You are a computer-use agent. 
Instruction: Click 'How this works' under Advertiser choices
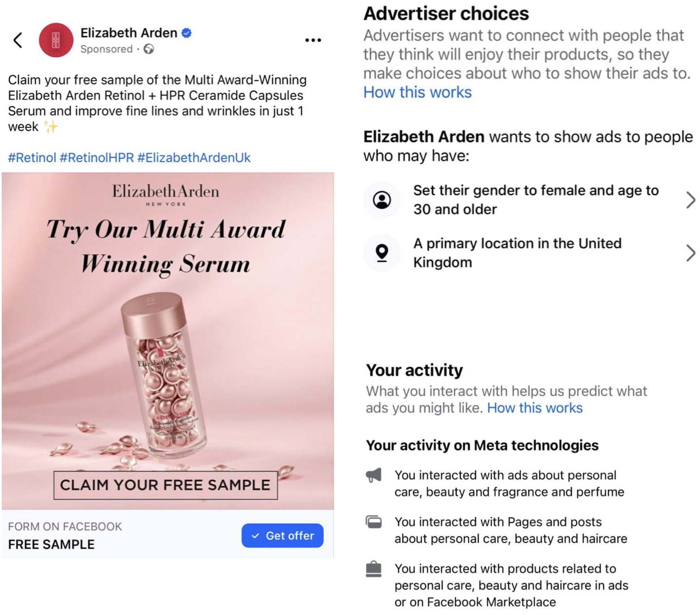(x=417, y=92)
